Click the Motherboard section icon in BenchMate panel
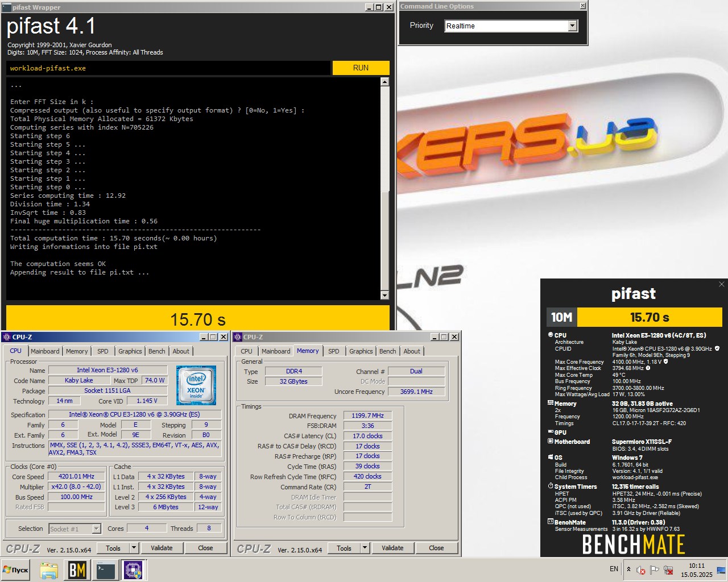728x582 pixels. [x=550, y=441]
